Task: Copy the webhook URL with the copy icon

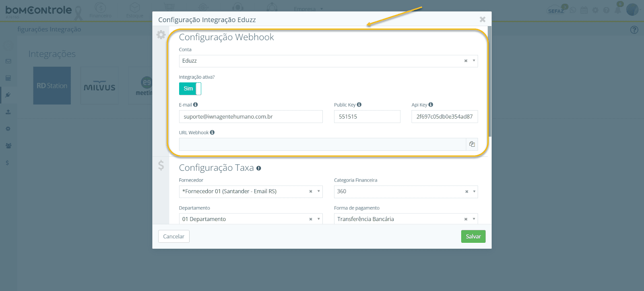Action: click(472, 144)
